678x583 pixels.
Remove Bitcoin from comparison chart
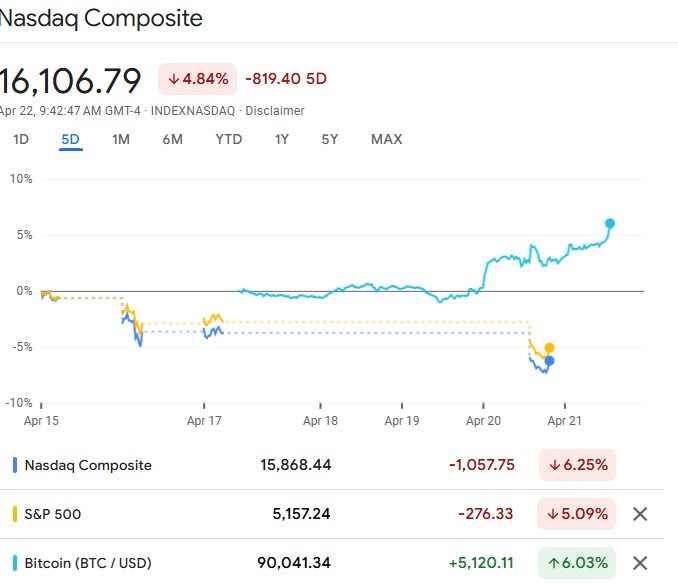[641, 563]
